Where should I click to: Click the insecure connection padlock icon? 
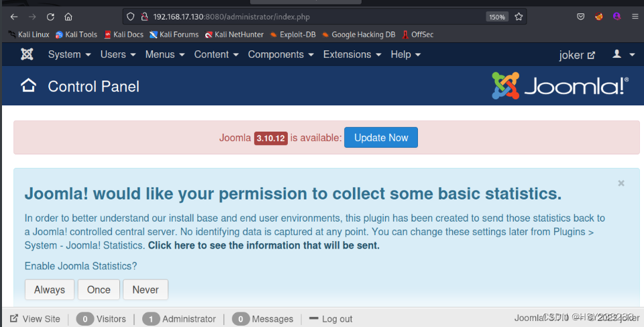144,17
